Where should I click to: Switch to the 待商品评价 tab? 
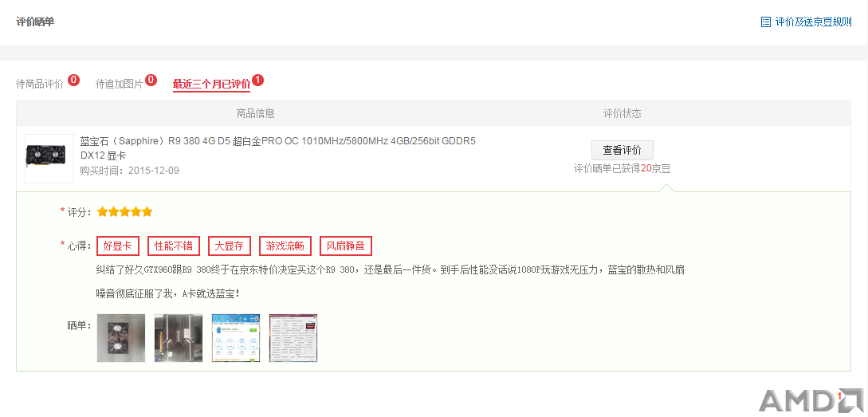[x=39, y=84]
